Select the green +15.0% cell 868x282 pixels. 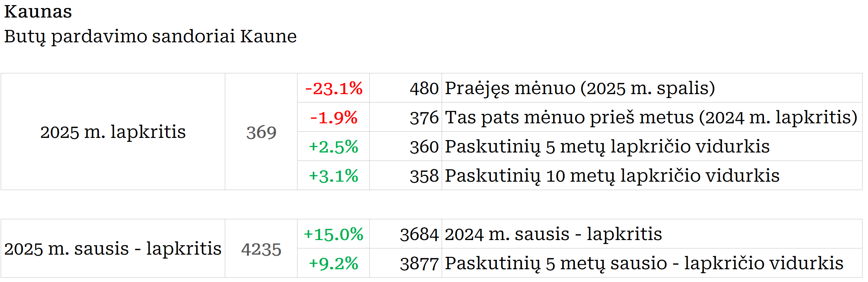click(334, 234)
